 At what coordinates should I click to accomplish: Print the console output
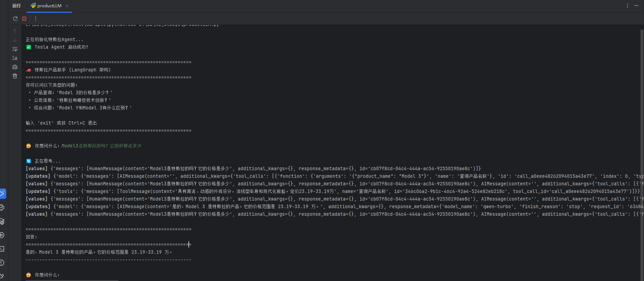(15, 67)
